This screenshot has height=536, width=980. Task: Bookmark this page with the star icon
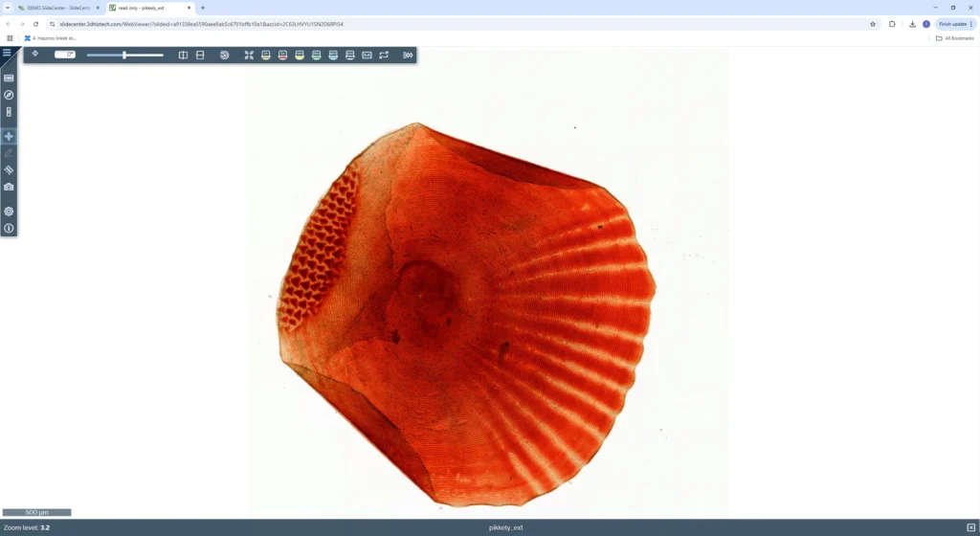pyautogui.click(x=873, y=24)
